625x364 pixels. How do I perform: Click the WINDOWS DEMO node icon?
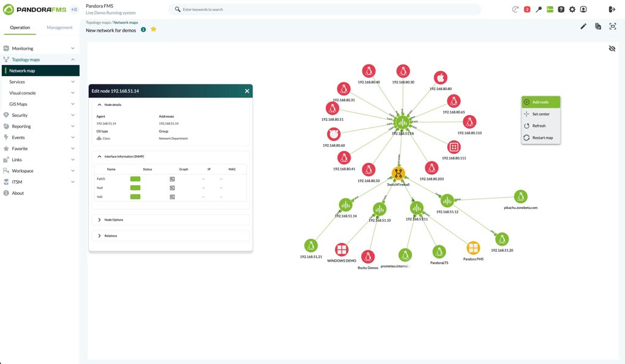click(x=341, y=249)
